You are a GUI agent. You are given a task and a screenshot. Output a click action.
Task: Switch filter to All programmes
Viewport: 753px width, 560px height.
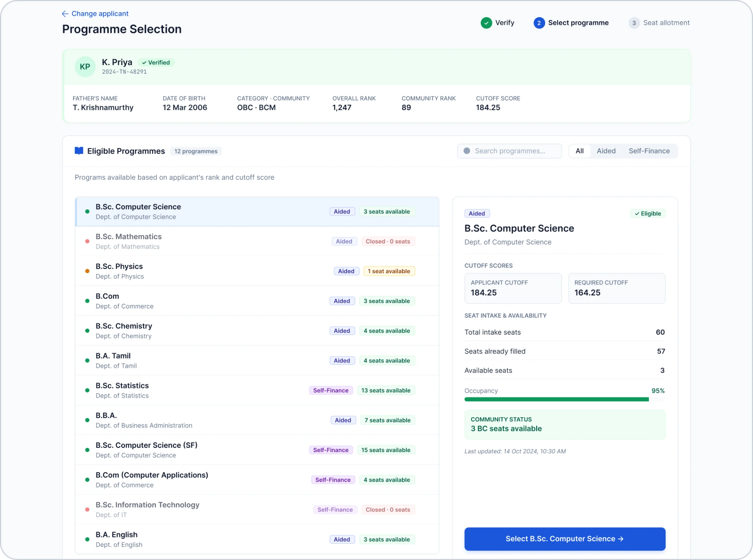[580, 151]
